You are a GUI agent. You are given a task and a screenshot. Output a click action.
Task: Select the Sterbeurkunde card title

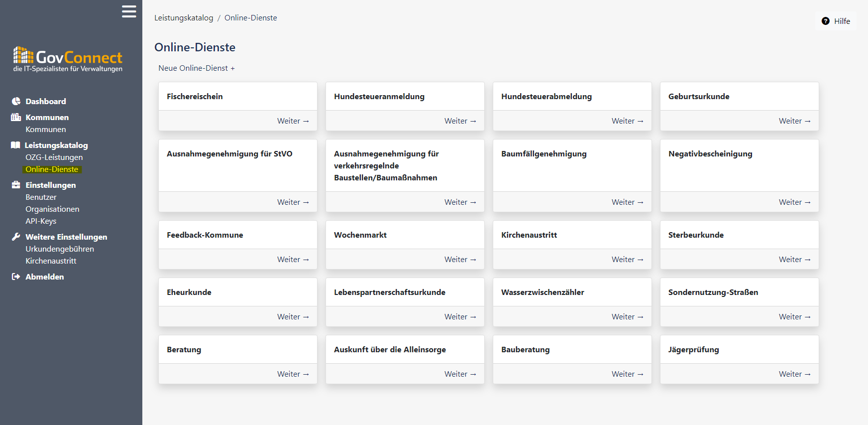696,235
